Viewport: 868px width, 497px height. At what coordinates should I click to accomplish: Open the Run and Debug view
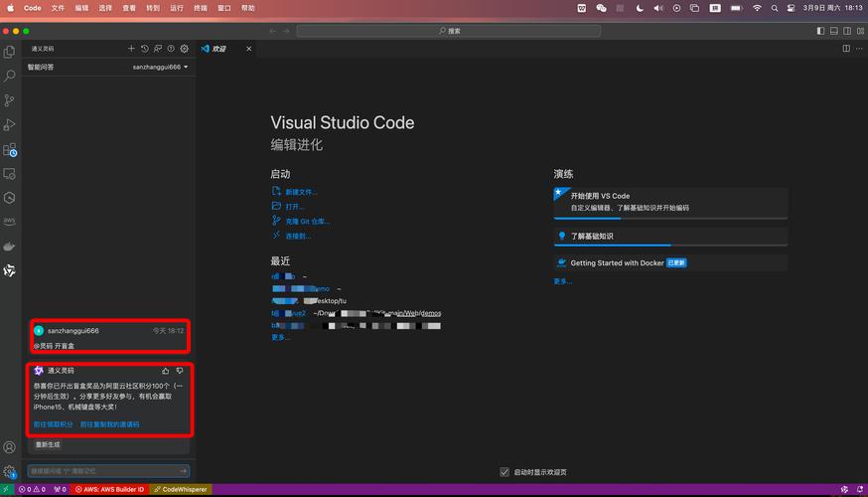[x=9, y=124]
